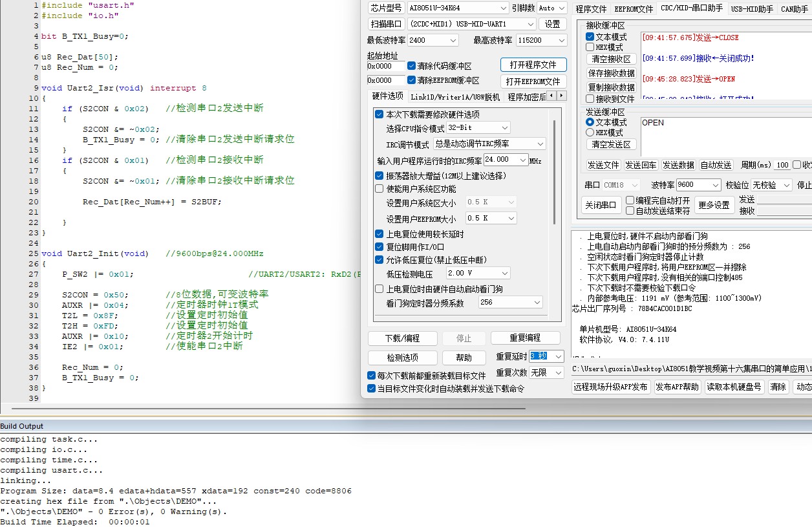This screenshot has width=812, height=527.
Task: Open 引脚数 Auto dropdown
Action: click(x=554, y=8)
